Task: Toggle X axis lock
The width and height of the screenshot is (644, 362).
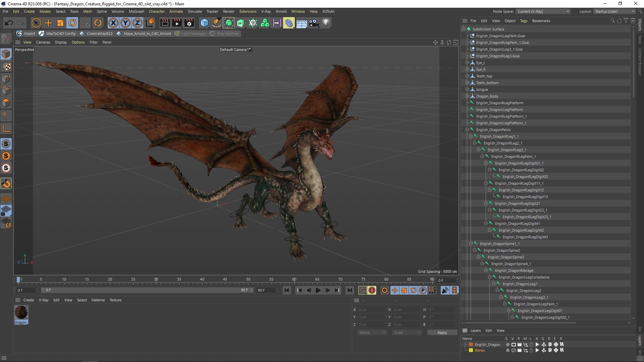Action: tap(113, 23)
